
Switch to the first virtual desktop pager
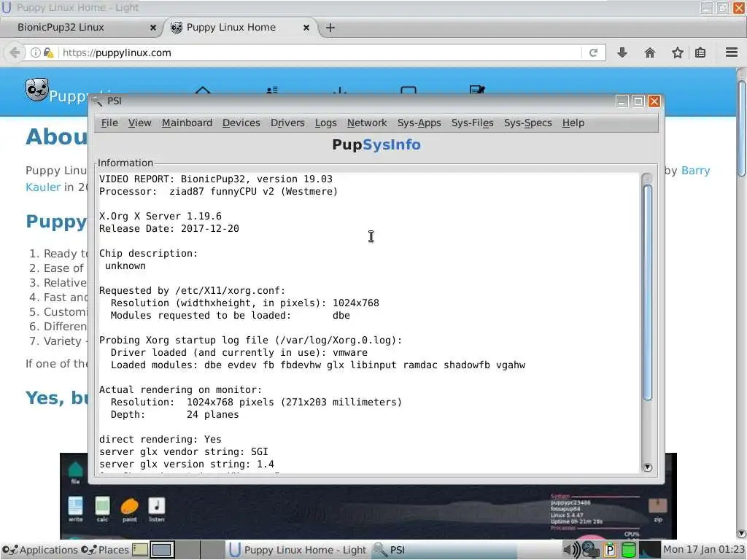(162, 550)
